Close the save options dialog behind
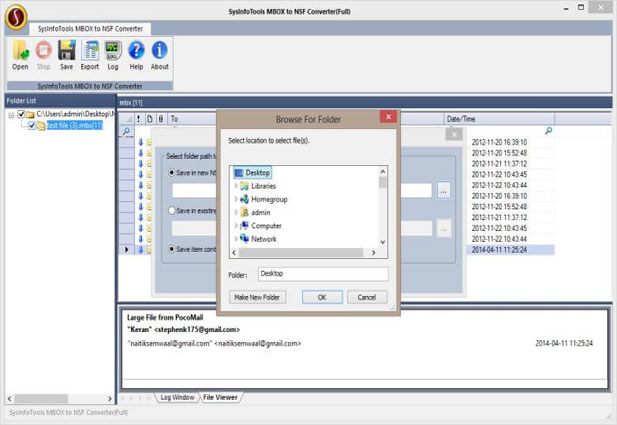Image resolution: width=617 pixels, height=425 pixels. click(454, 134)
